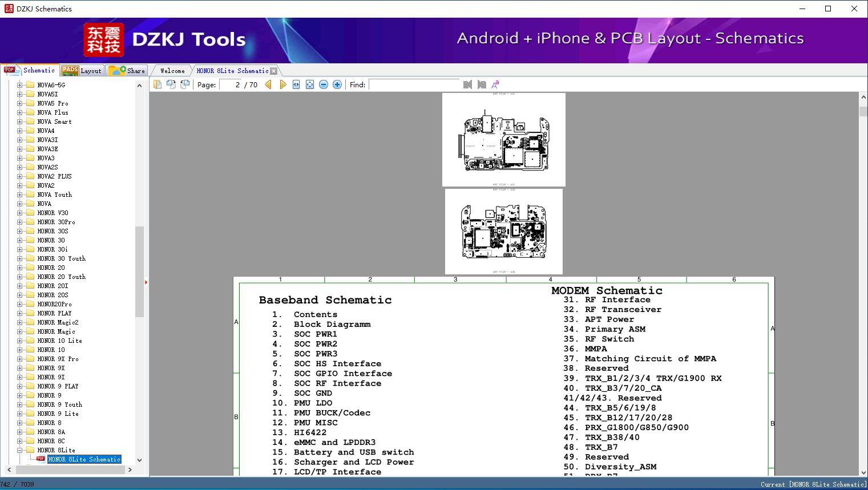Open the Welcome tab
The image size is (868, 490).
pyautogui.click(x=172, y=71)
